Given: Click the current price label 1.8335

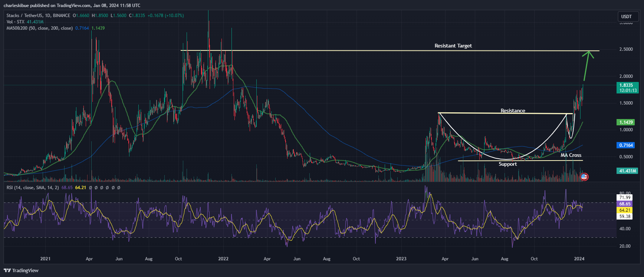Looking at the screenshot, I should coord(628,85).
